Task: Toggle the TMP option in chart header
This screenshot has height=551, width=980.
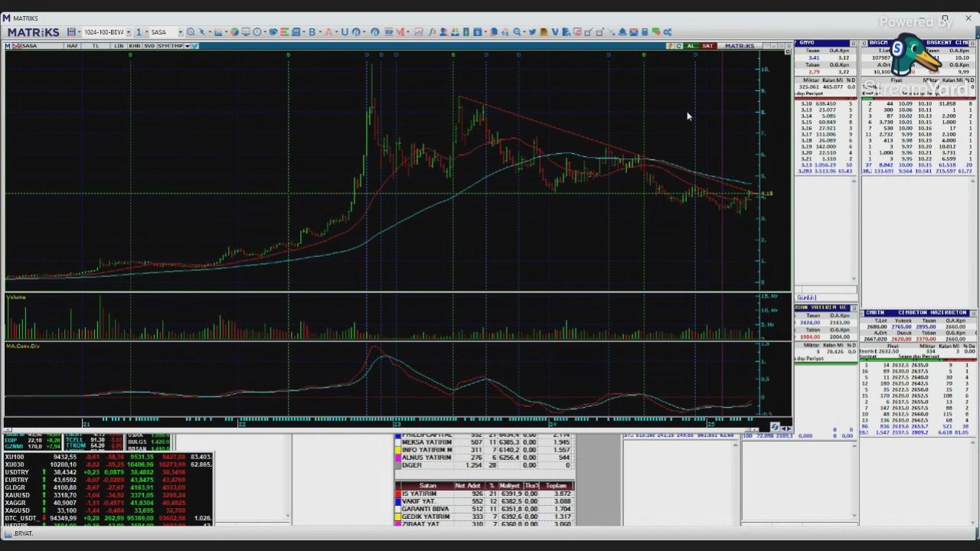Action: coord(177,46)
